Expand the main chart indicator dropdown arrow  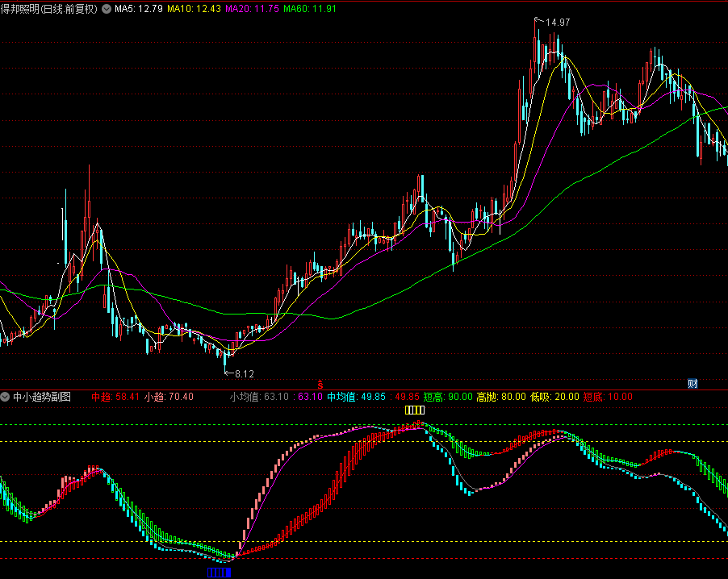[107, 9]
